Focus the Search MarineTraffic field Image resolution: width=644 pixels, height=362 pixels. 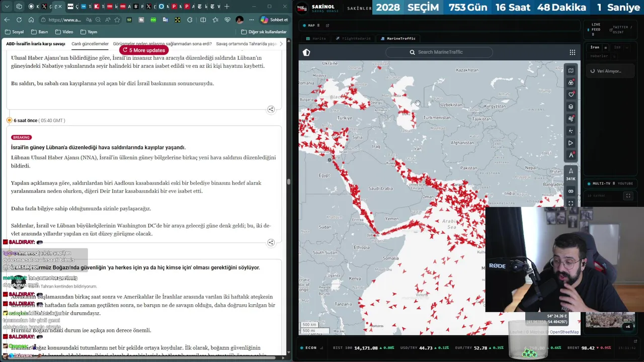(x=439, y=52)
